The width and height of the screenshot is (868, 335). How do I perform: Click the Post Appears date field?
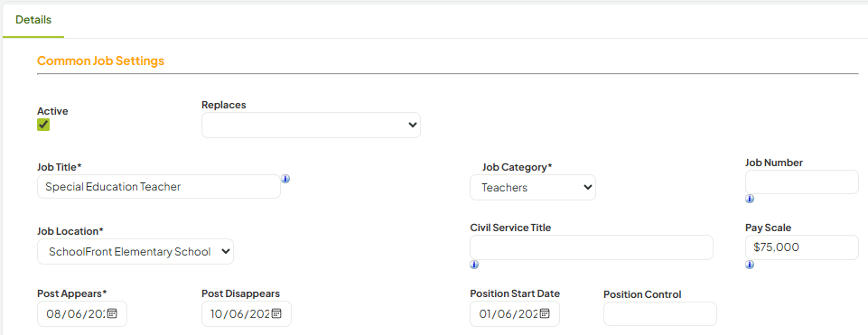pos(82,313)
